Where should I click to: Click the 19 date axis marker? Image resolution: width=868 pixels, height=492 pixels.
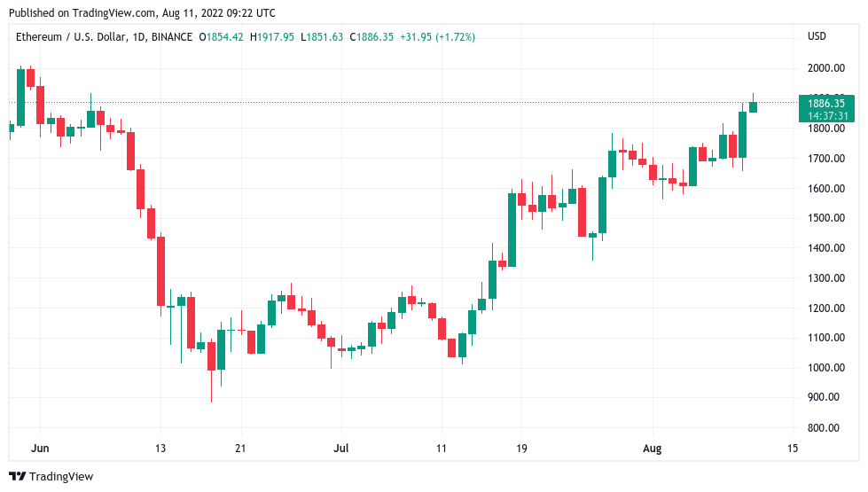click(521, 448)
